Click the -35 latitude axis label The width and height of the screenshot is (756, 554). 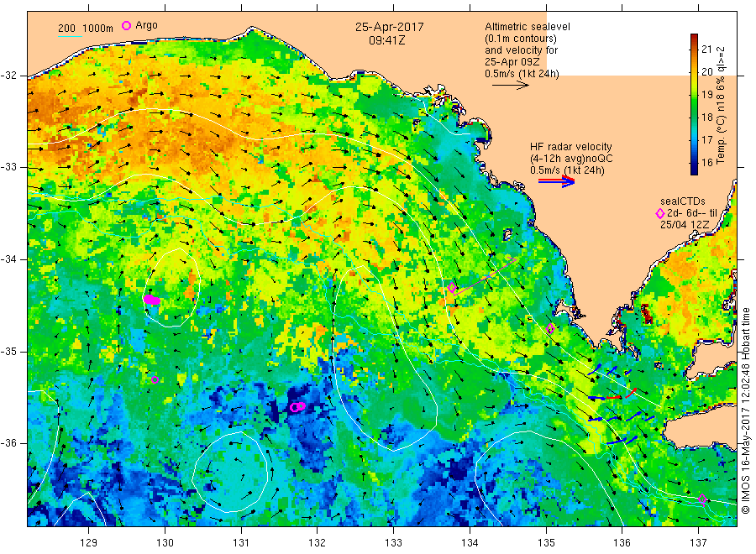8,351
